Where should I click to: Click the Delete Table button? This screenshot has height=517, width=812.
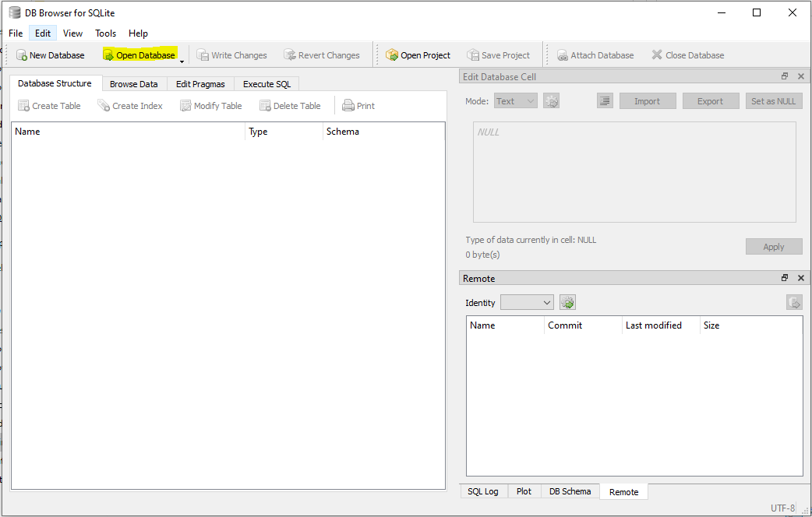click(x=290, y=106)
